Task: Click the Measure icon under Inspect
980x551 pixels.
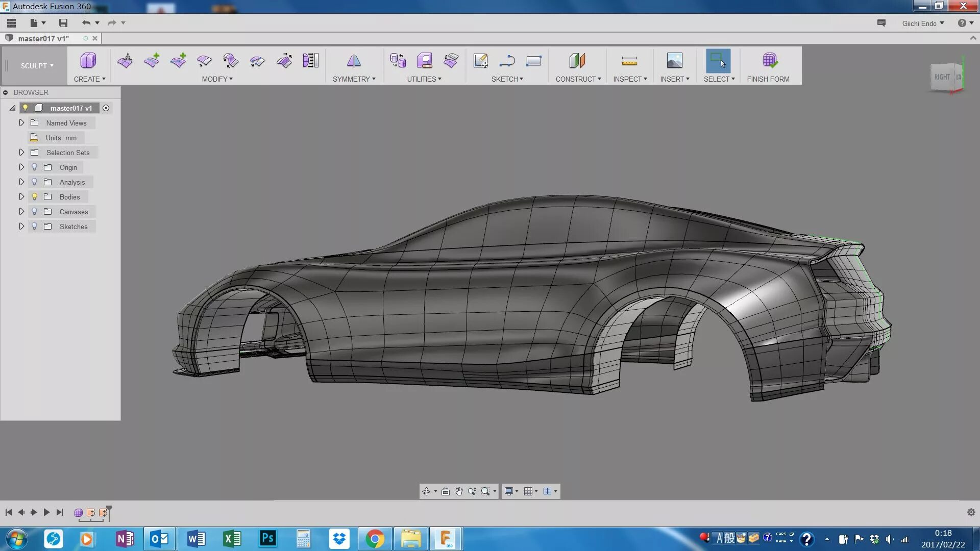Action: 629,61
